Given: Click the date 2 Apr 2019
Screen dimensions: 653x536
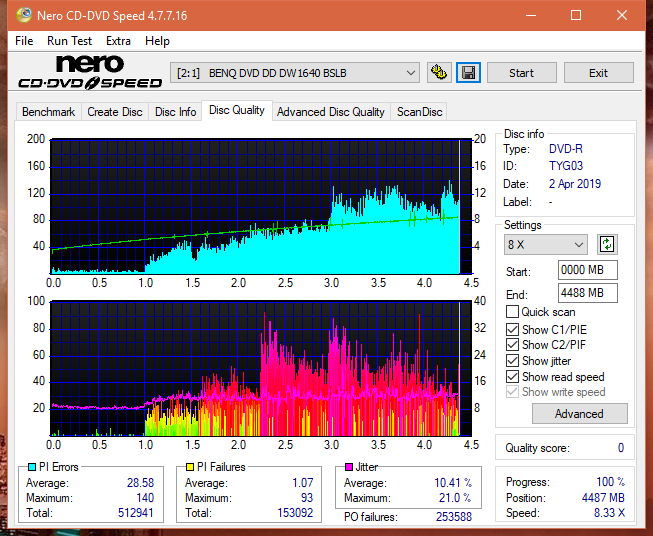Looking at the screenshot, I should point(575,184).
